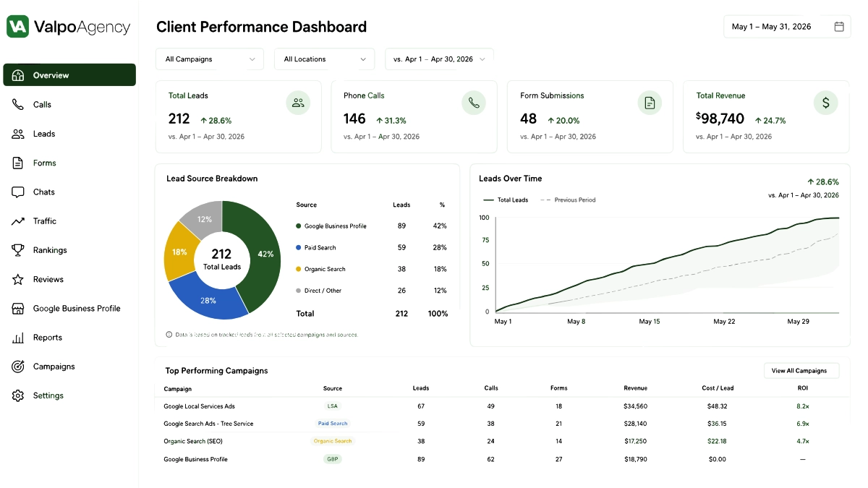
Task: Click the calendar icon in date range picker
Action: (x=839, y=27)
